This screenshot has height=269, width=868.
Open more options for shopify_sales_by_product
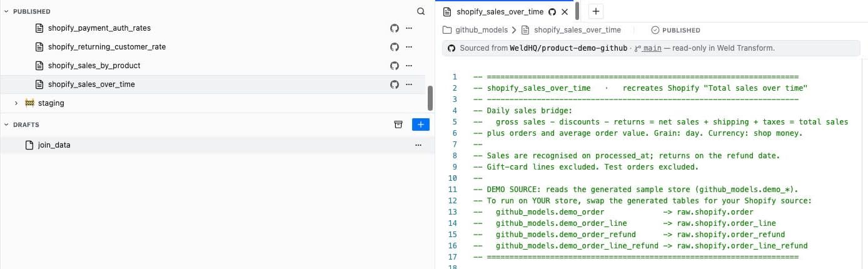click(409, 66)
